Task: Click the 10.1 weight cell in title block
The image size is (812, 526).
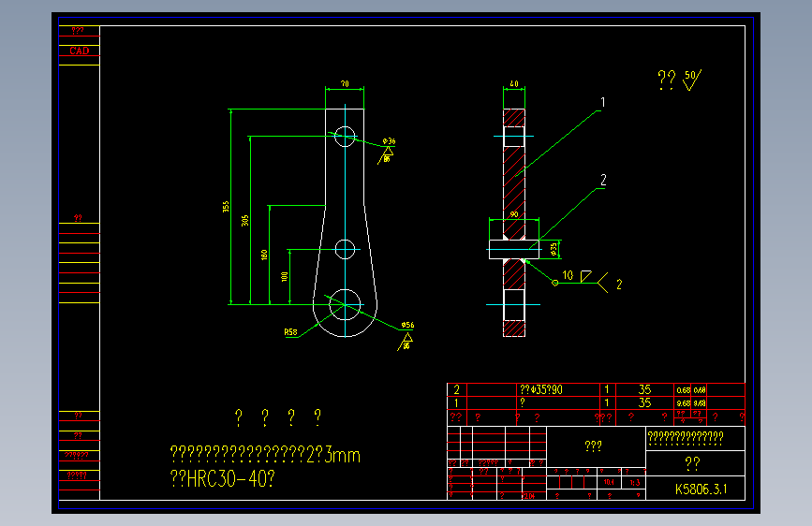Action: point(609,483)
